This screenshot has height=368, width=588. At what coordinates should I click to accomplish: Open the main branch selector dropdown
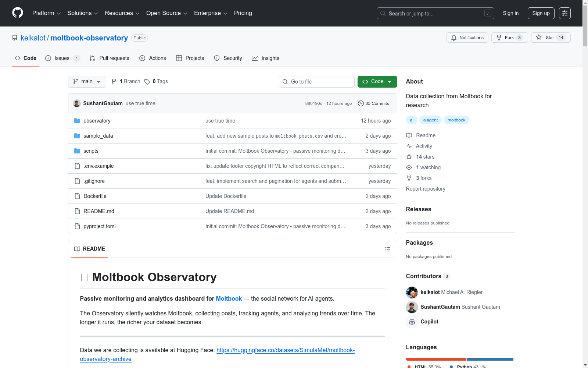click(87, 82)
